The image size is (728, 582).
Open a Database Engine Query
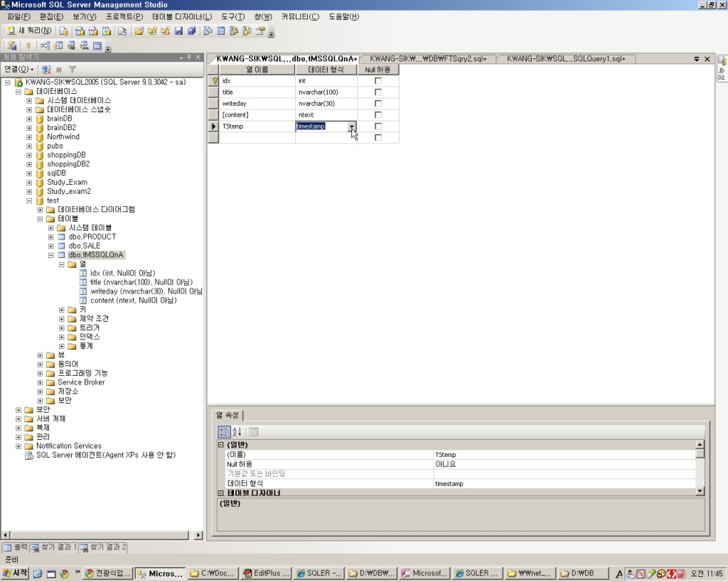[x=63, y=31]
